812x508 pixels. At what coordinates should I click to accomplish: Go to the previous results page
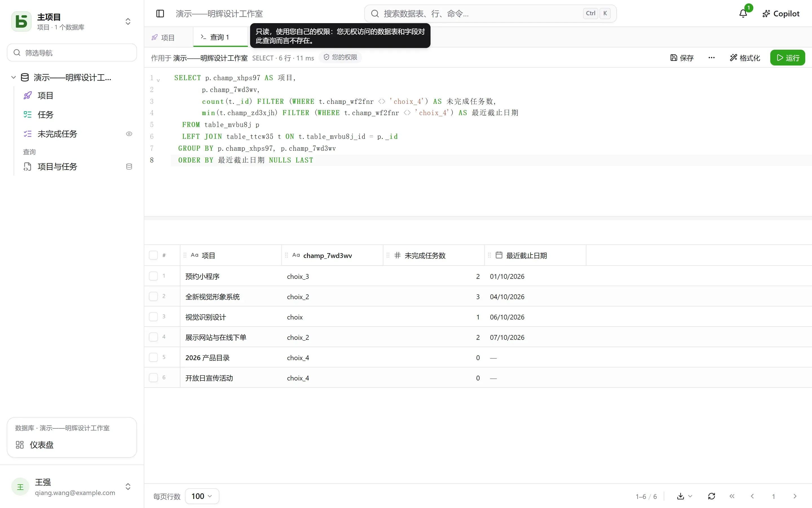click(752, 496)
